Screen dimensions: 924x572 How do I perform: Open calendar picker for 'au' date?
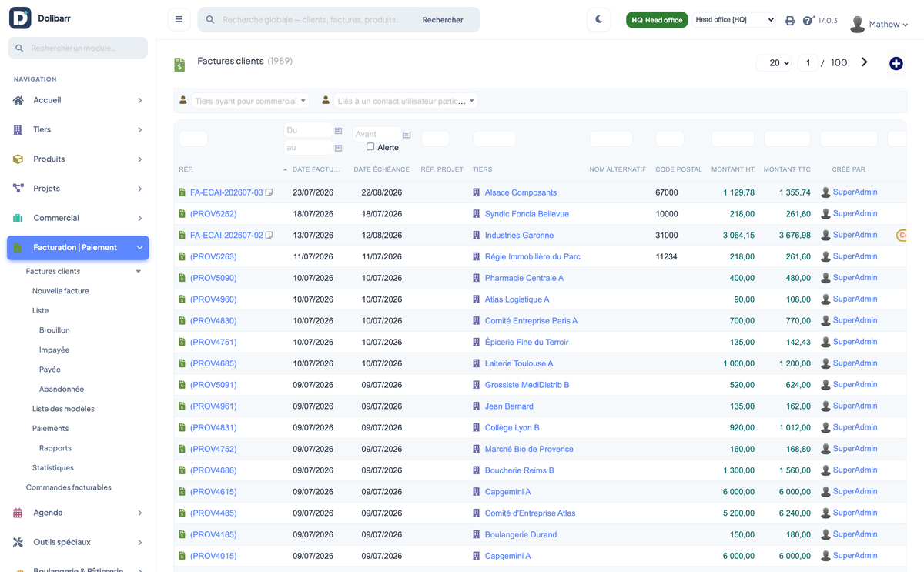click(338, 148)
